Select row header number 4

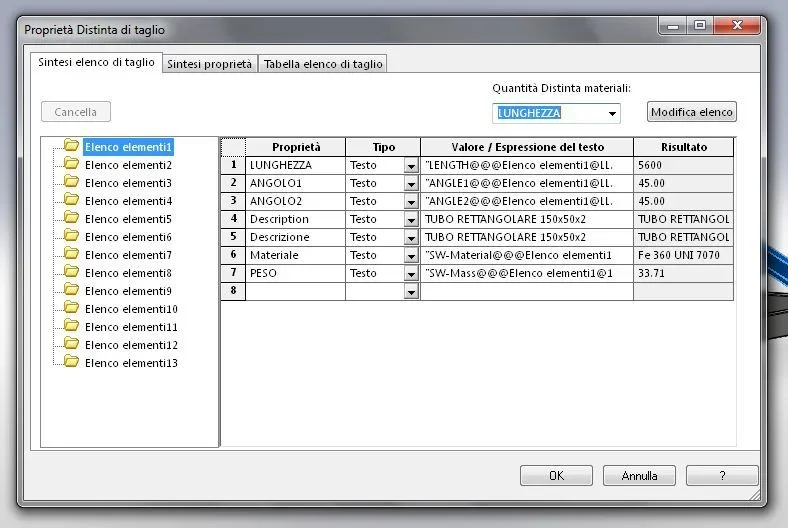[233, 219]
